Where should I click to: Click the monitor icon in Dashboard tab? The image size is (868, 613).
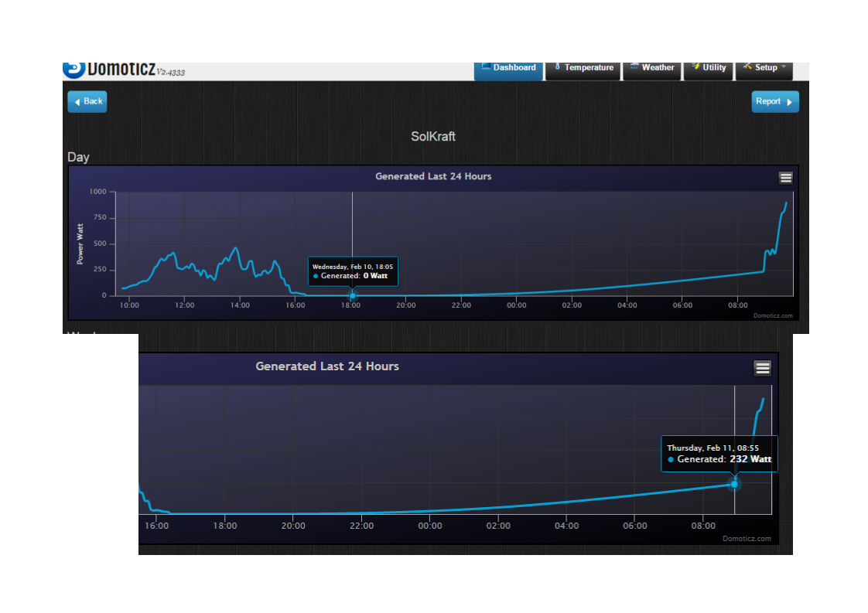click(486, 66)
